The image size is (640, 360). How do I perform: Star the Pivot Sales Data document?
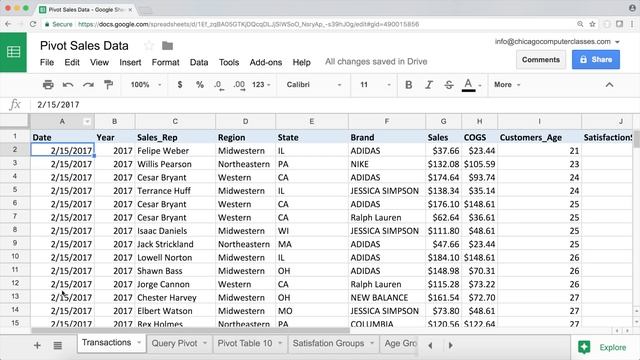[149, 45]
